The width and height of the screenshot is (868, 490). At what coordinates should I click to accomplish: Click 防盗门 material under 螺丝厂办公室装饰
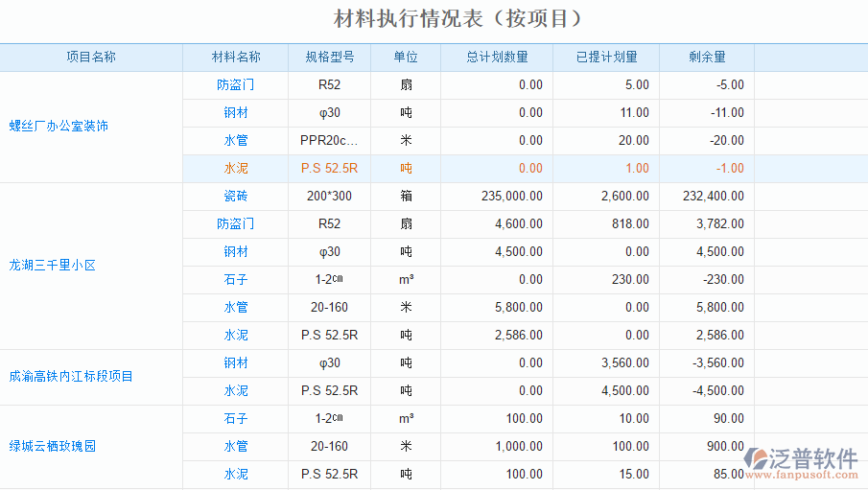pyautogui.click(x=235, y=84)
